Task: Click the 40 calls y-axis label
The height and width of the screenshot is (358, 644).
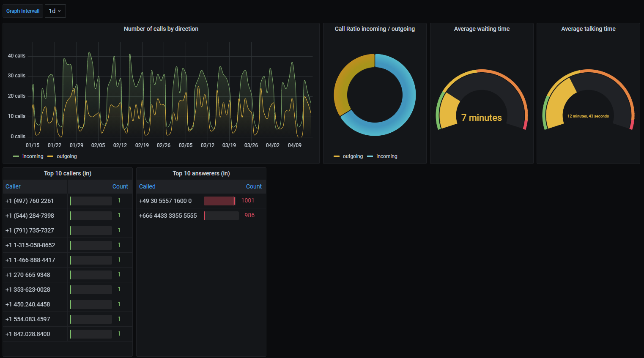Action: [16, 56]
